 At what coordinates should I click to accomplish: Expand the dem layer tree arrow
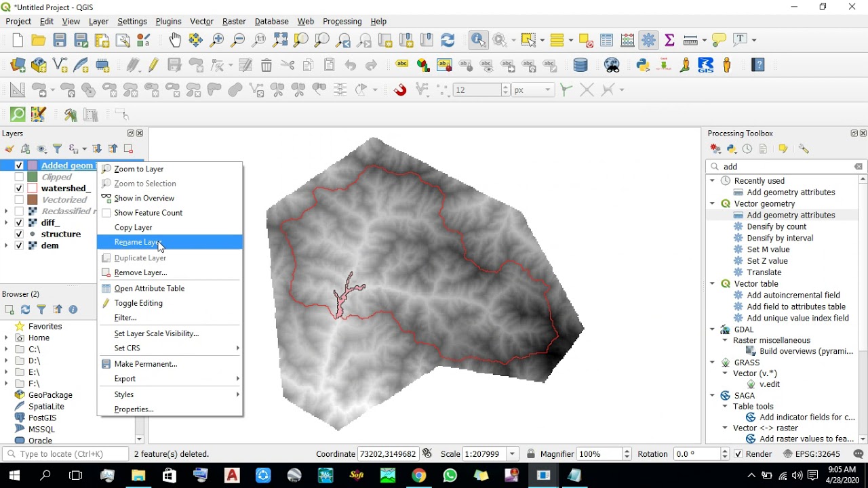point(6,245)
